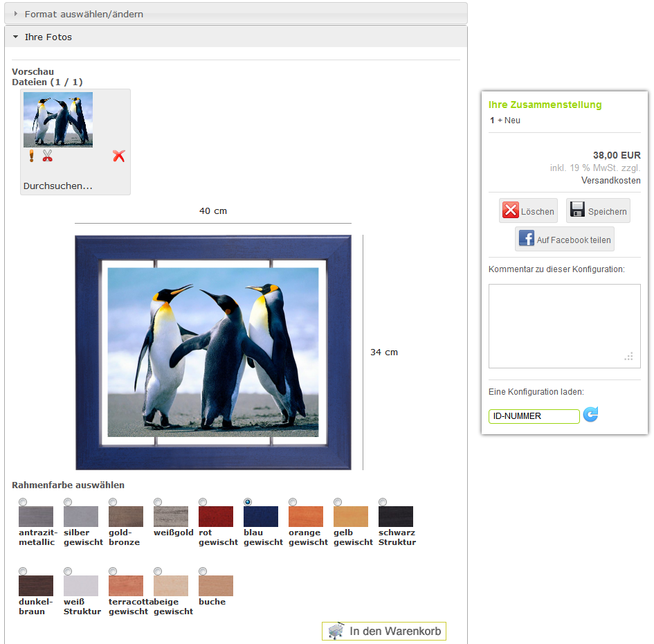This screenshot has width=654, height=644.
Task: Click the terracotta gewischt color swatch
Action: pyautogui.click(x=126, y=586)
